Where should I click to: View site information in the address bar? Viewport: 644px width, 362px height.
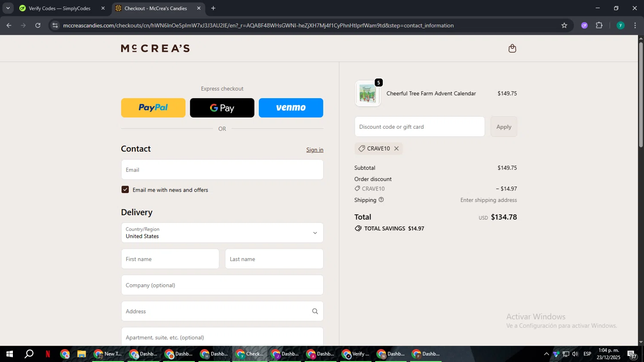[55, 25]
